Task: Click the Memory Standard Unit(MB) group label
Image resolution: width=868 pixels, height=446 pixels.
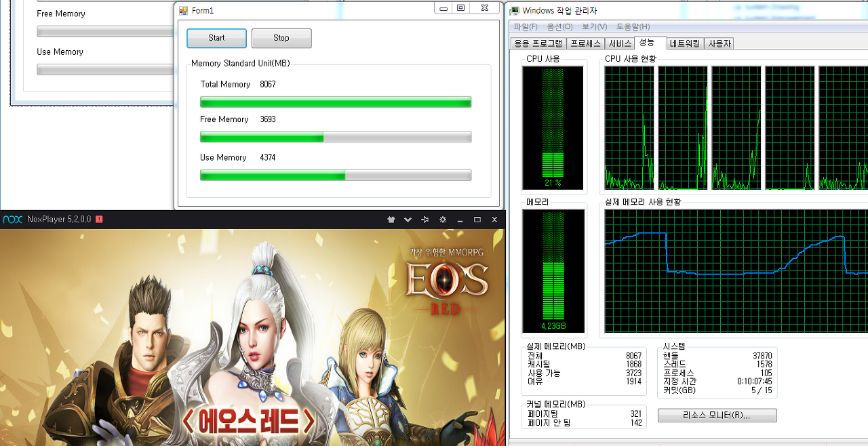Action: pyautogui.click(x=241, y=63)
